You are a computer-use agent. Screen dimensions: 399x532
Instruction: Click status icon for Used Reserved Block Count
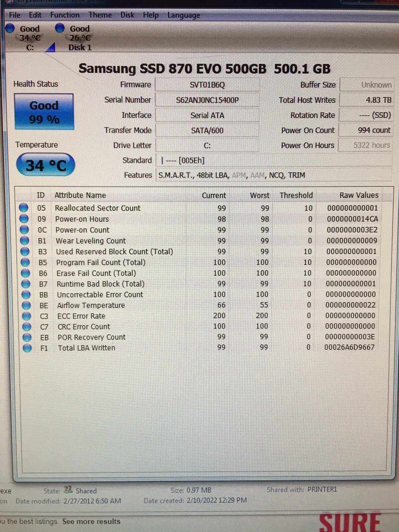[25, 251]
